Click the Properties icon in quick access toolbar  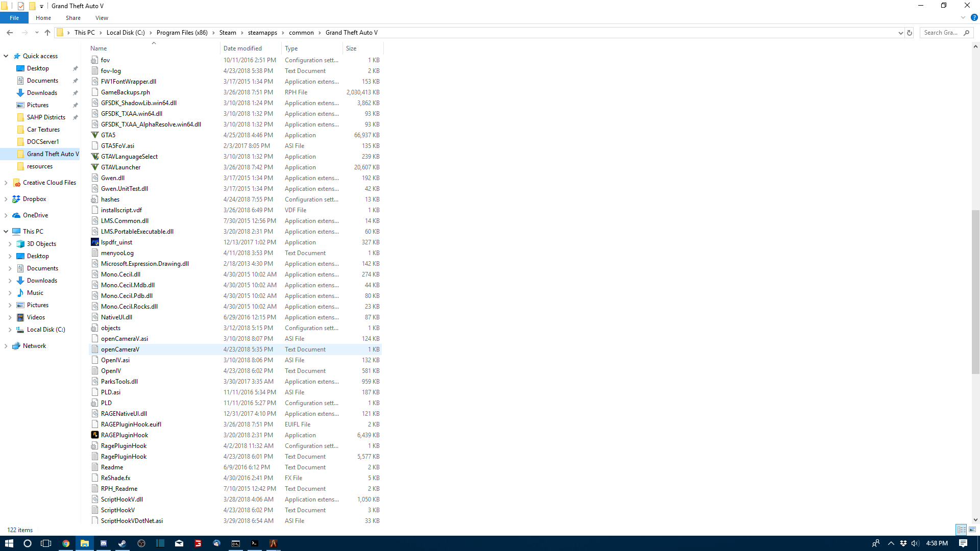[x=21, y=6]
